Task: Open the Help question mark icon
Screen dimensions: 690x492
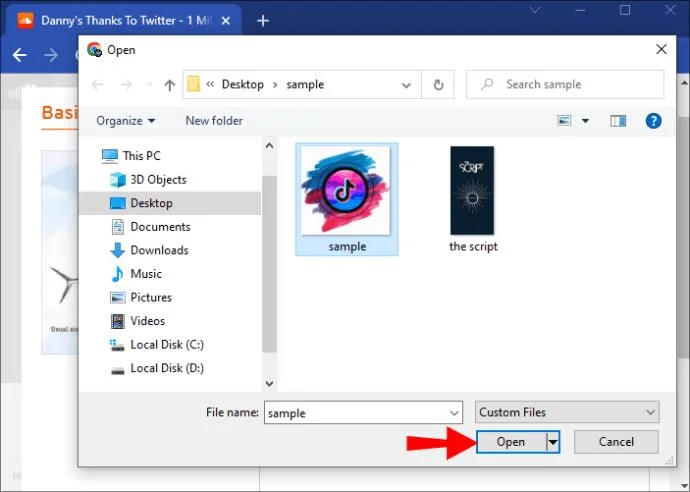Action: coord(653,121)
